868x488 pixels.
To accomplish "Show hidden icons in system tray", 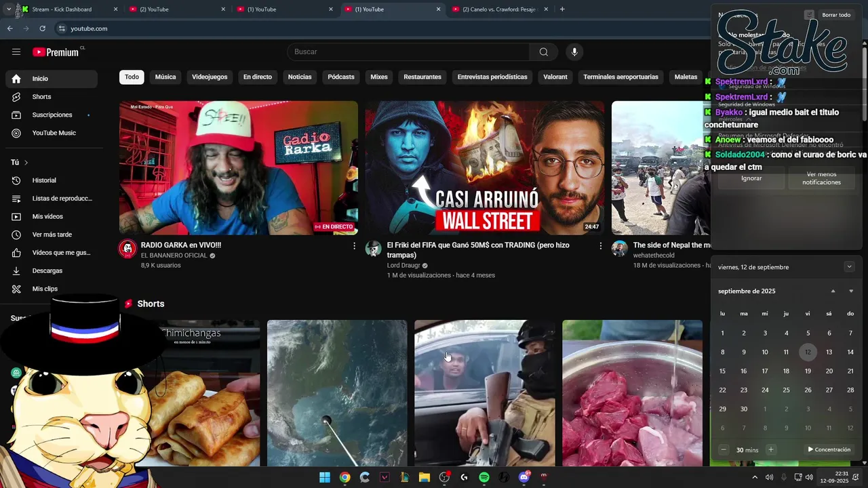I will (x=755, y=477).
